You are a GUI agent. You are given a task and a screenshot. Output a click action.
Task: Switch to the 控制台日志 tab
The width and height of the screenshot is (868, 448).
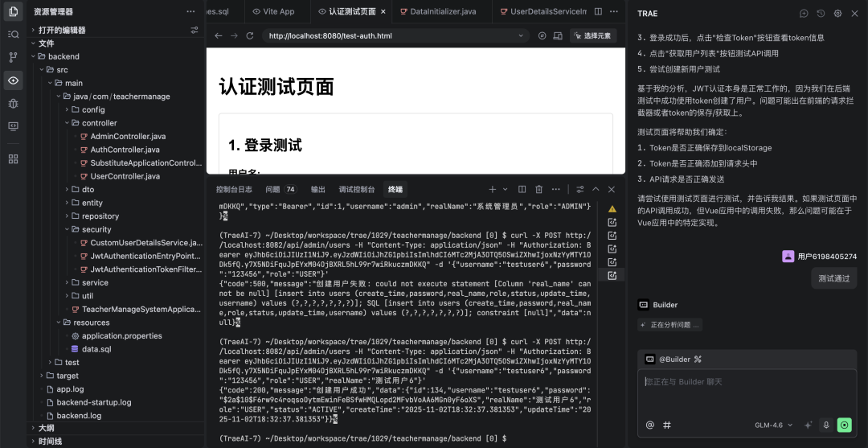pyautogui.click(x=234, y=189)
